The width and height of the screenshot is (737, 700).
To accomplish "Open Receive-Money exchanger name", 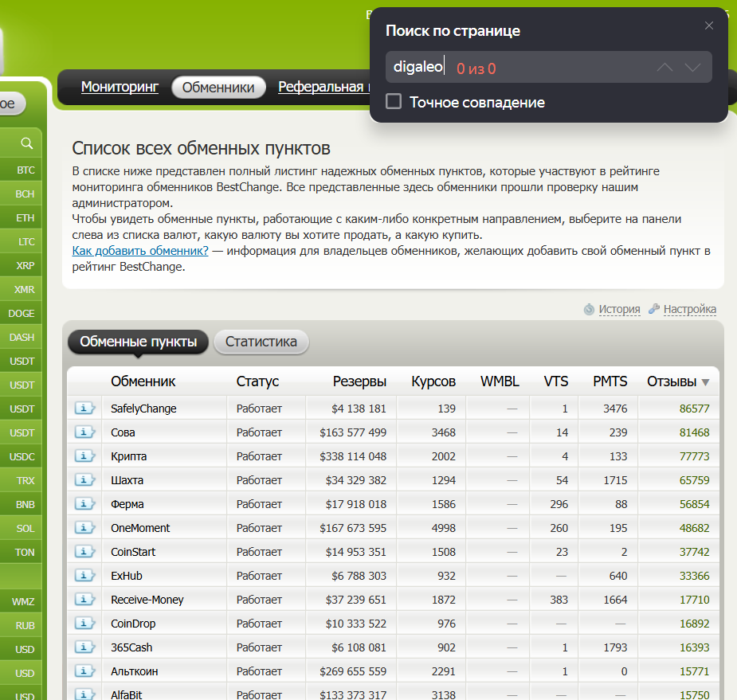I will click(x=147, y=600).
